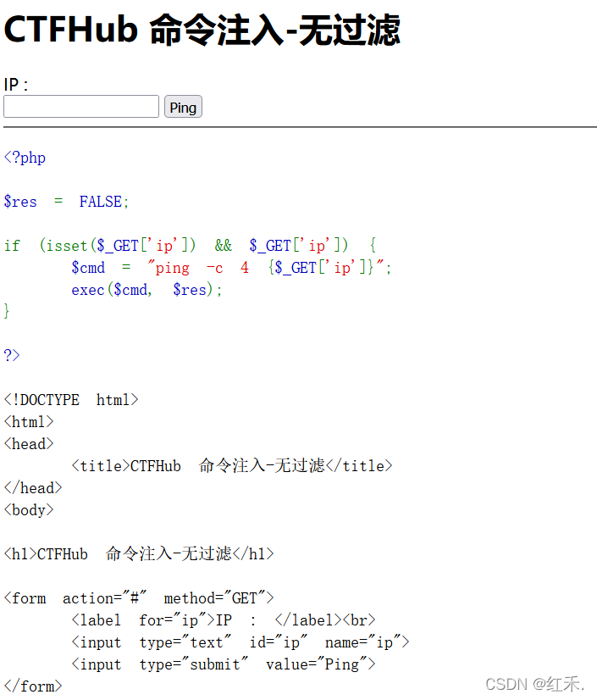Screen dimensions: 597x700
Task: Click the '<input type="text" id="ip"' code line
Action: [x=240, y=642]
